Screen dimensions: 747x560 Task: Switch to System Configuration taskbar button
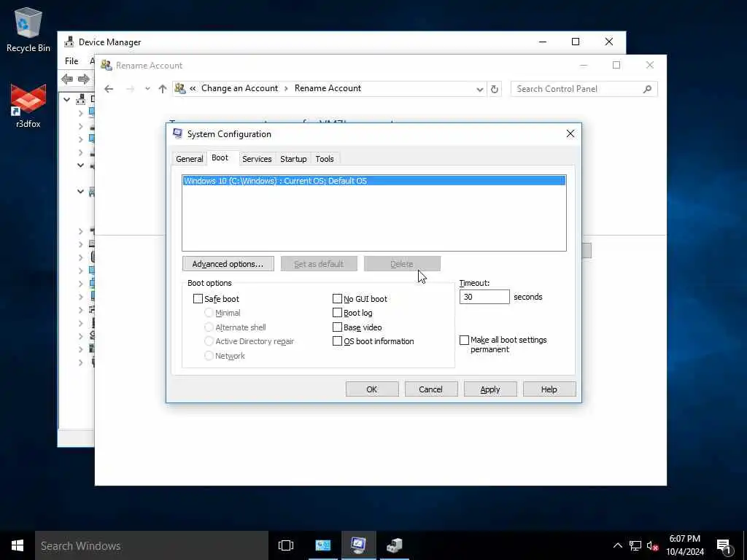click(358, 545)
